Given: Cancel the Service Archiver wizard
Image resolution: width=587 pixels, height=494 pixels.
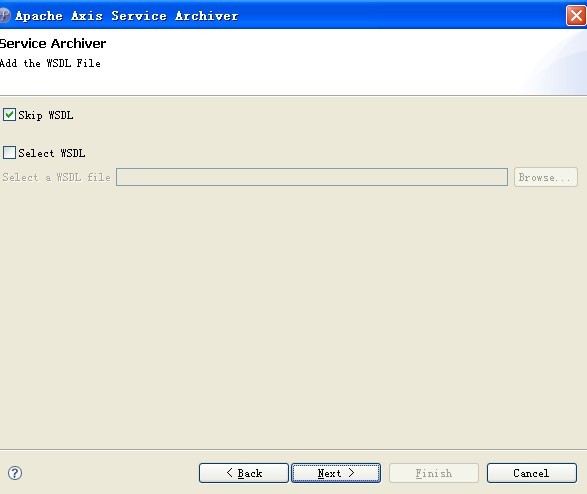Looking at the screenshot, I should click(x=532, y=473).
